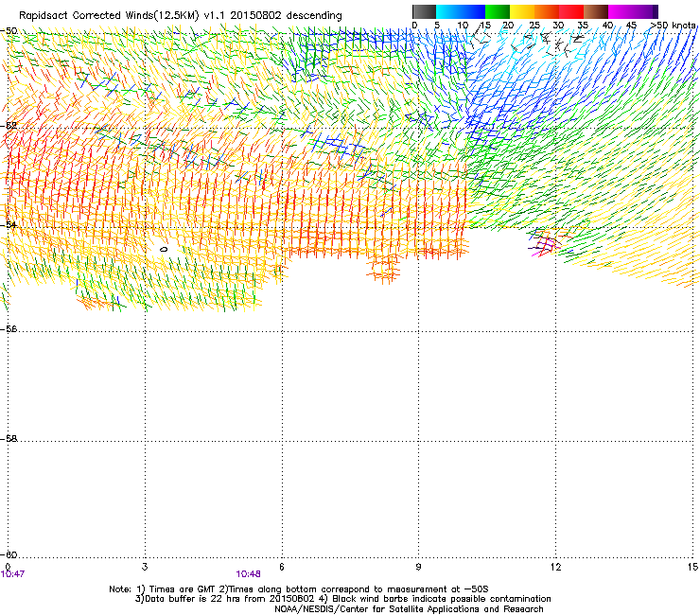This screenshot has width=700, height=615.
Task: Click the note 'Data buffer is 22 hrs'
Action: [190, 599]
